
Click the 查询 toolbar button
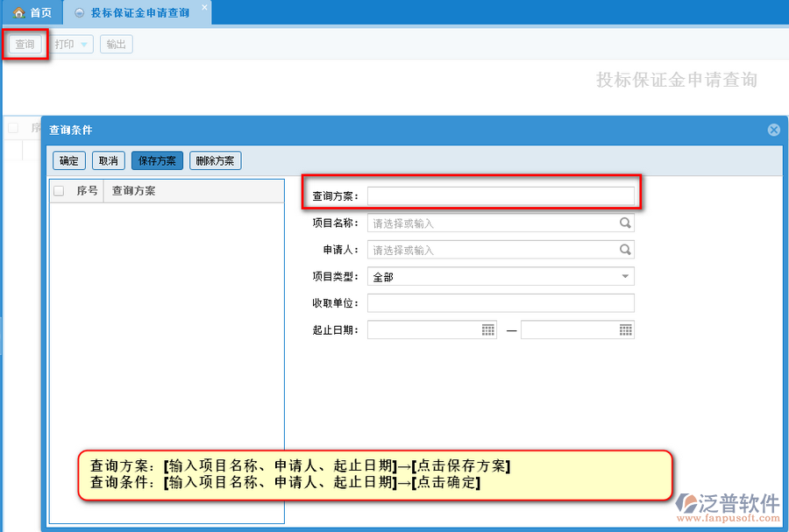click(25, 44)
